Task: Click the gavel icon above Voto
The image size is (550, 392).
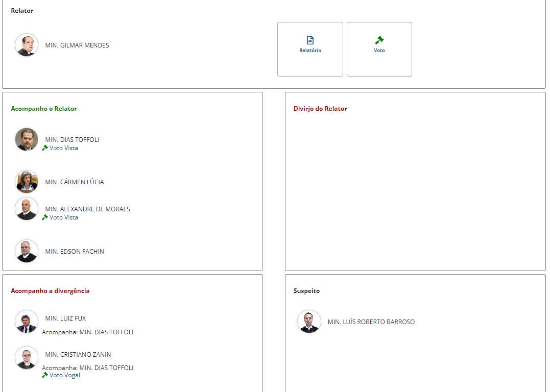Action: click(379, 40)
